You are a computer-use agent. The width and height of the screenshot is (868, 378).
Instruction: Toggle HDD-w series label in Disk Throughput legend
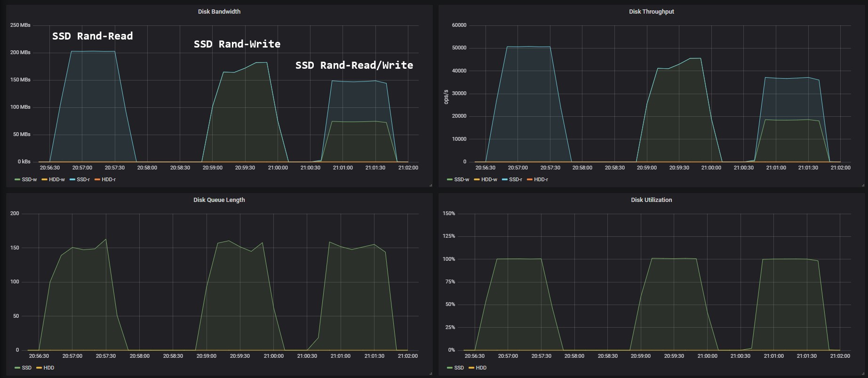tap(489, 179)
